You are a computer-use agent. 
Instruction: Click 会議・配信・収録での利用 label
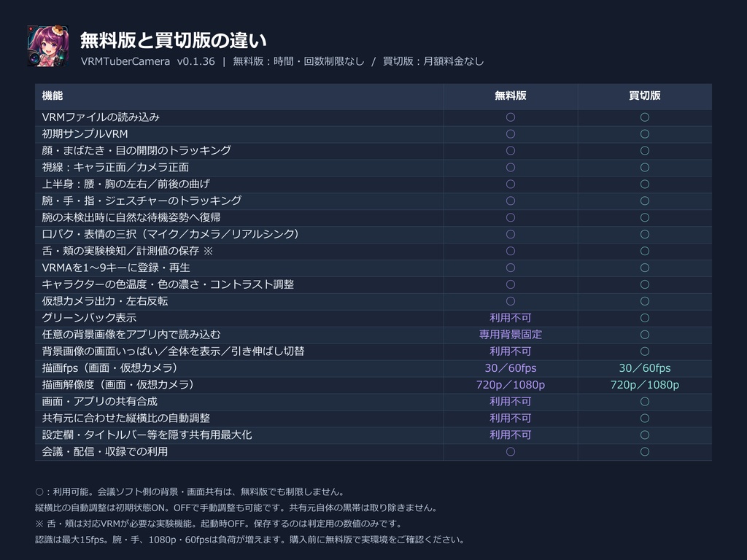pyautogui.click(x=105, y=451)
